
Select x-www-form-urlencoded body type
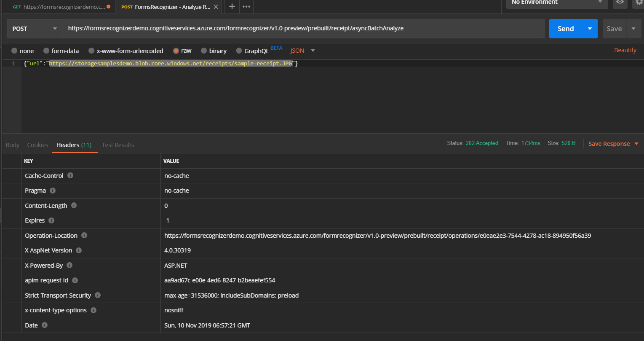click(91, 51)
